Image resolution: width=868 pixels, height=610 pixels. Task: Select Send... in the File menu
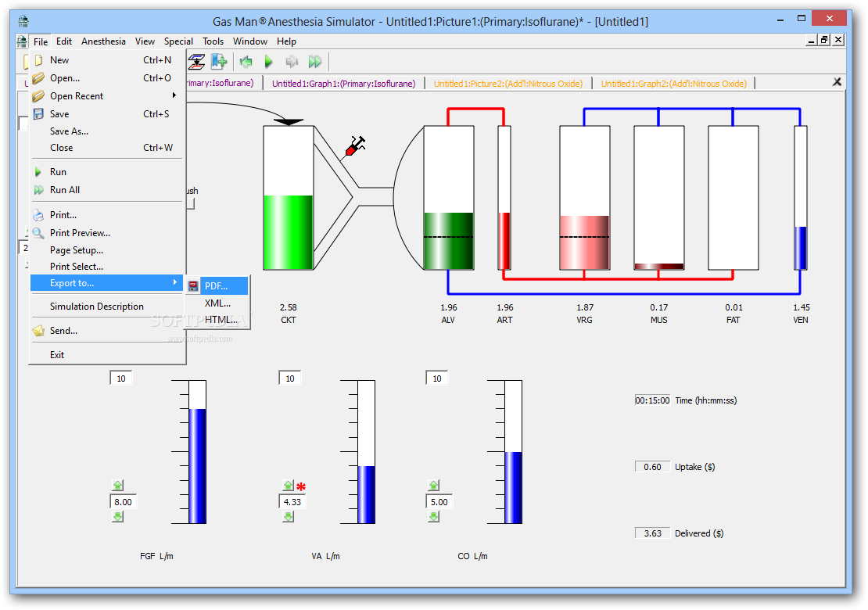point(107,331)
